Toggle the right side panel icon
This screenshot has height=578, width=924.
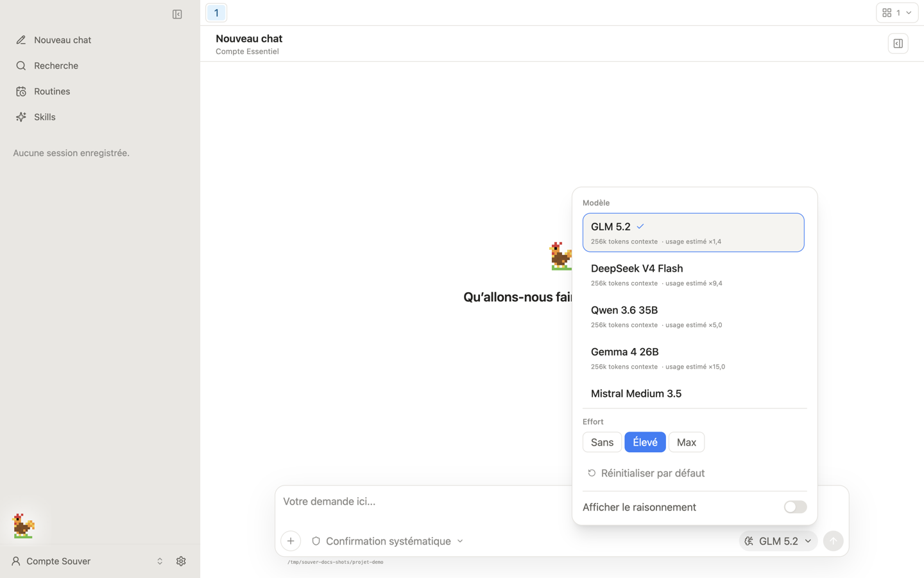pyautogui.click(x=898, y=44)
